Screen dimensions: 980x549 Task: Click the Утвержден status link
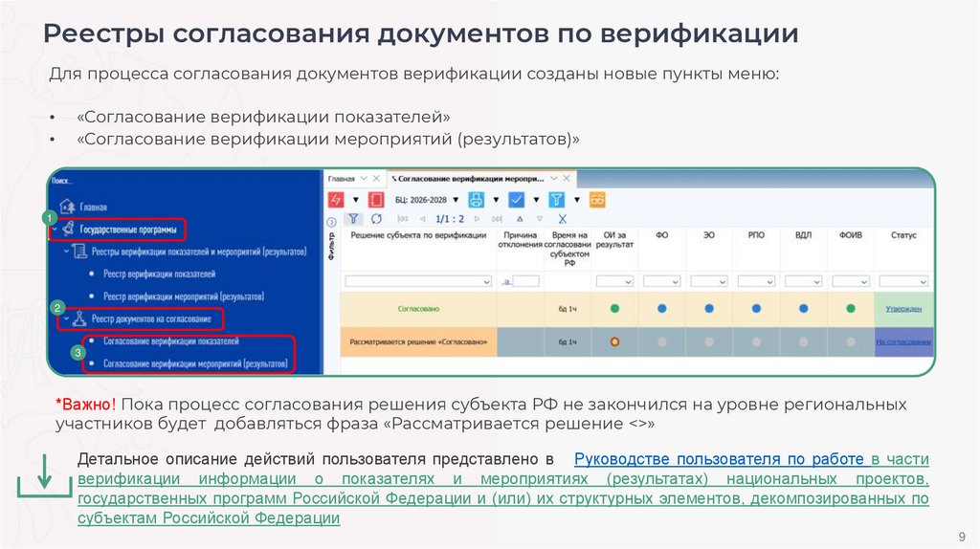pos(903,309)
